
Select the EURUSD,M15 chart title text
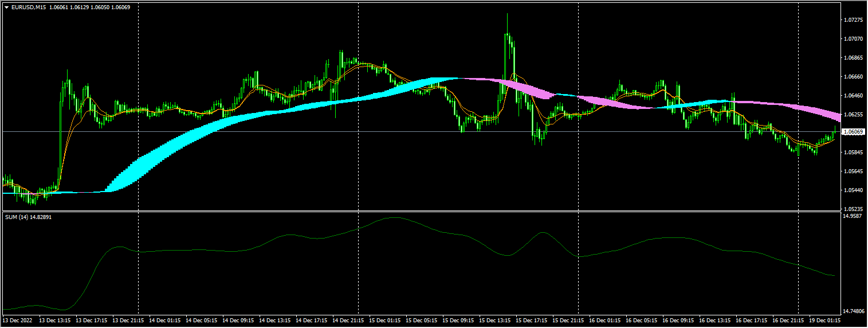click(29, 7)
